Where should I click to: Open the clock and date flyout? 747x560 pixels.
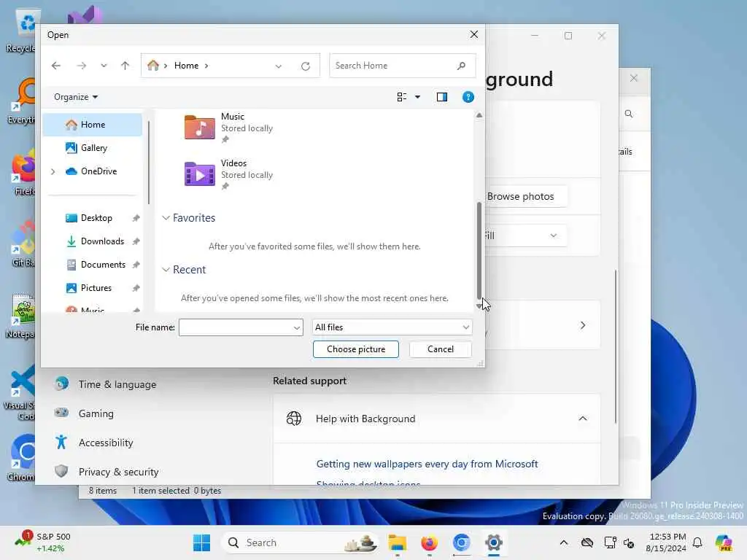tap(666, 542)
